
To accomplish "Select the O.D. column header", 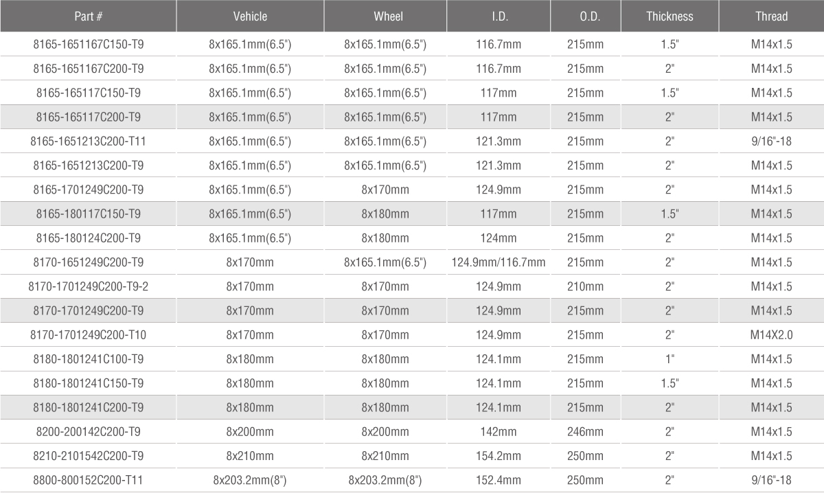I will (585, 16).
